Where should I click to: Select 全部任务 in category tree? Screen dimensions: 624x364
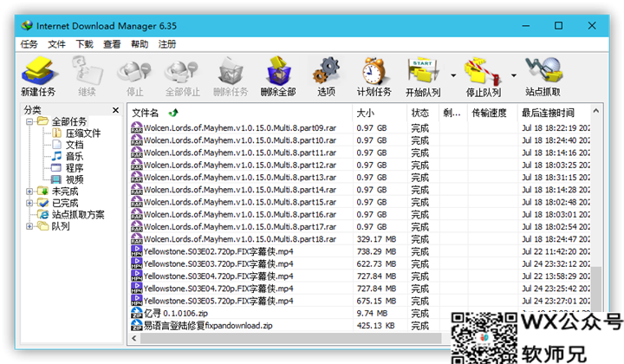69,121
